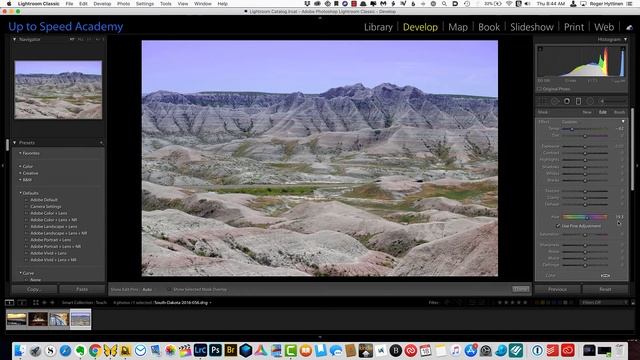Screen dimensions: 640x360
Task: Add a new preset with plus icon
Action: click(x=101, y=142)
